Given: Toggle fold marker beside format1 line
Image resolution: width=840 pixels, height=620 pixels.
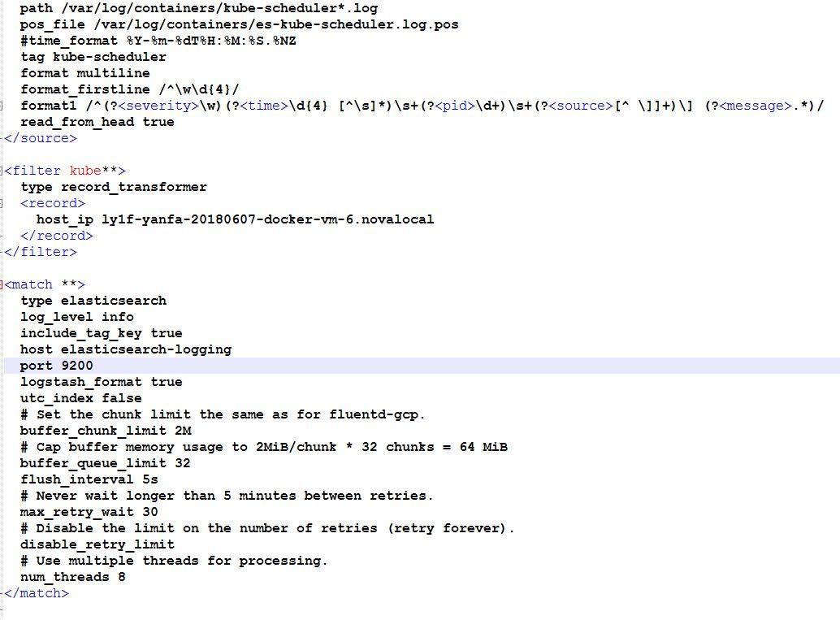Looking at the screenshot, I should point(2,106).
